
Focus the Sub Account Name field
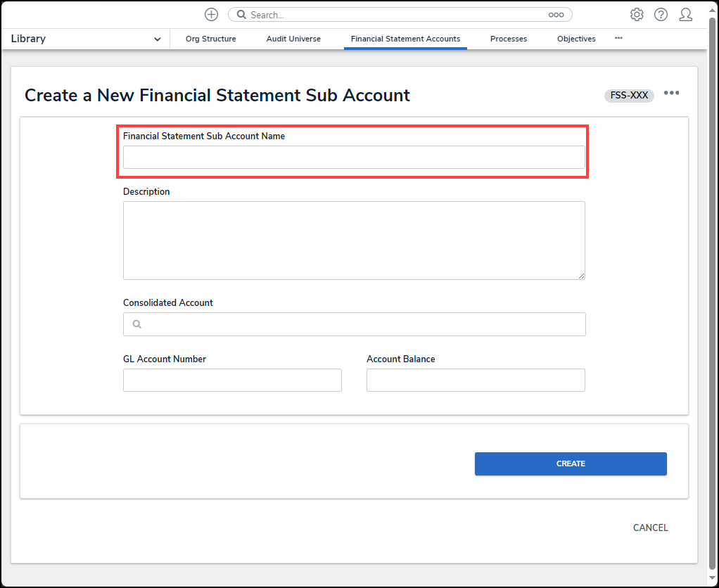click(x=354, y=158)
